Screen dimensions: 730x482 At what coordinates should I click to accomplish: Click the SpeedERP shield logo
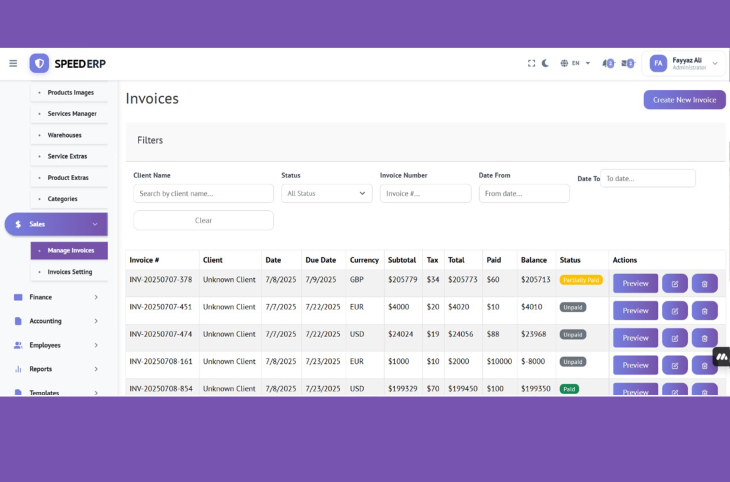(39, 63)
